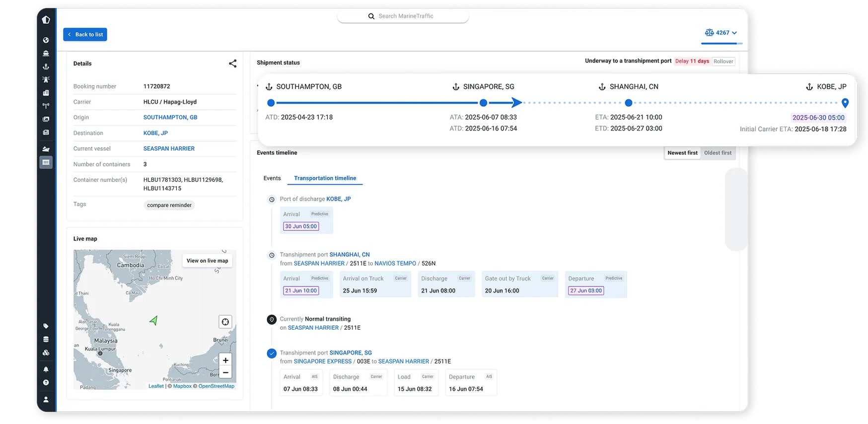
Task: Click the compare reminder tag
Action: [x=169, y=205]
